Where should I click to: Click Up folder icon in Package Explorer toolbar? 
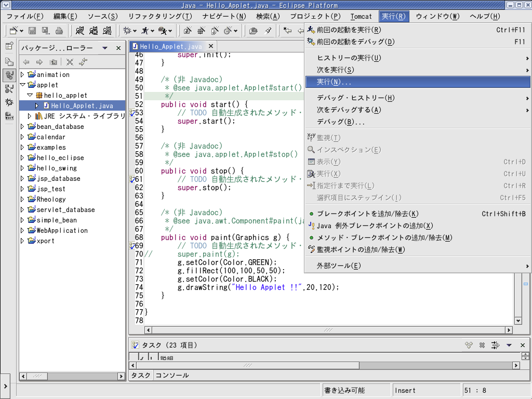pos(54,62)
